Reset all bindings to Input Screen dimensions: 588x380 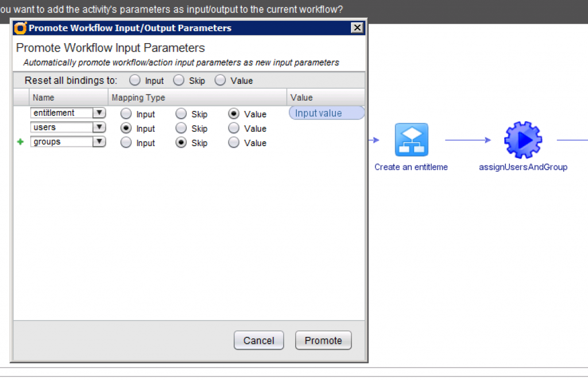(x=135, y=80)
